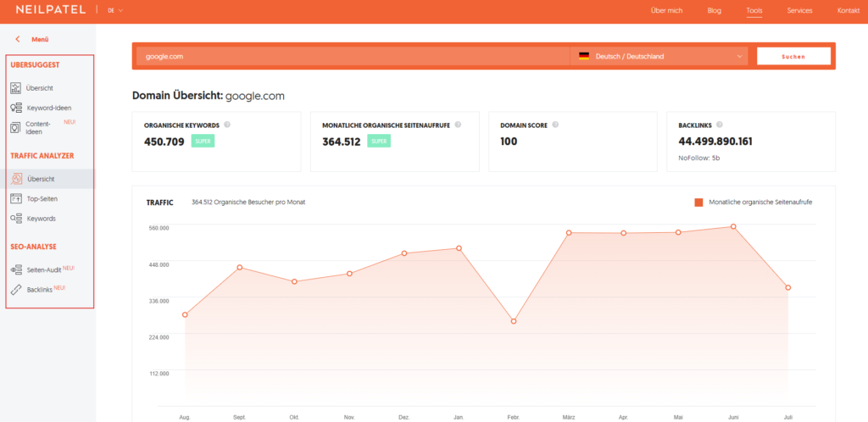Screen dimensions: 868x422
Task: Click help icon next to Monatliche Organische Seitenaufrufe
Action: click(x=458, y=125)
